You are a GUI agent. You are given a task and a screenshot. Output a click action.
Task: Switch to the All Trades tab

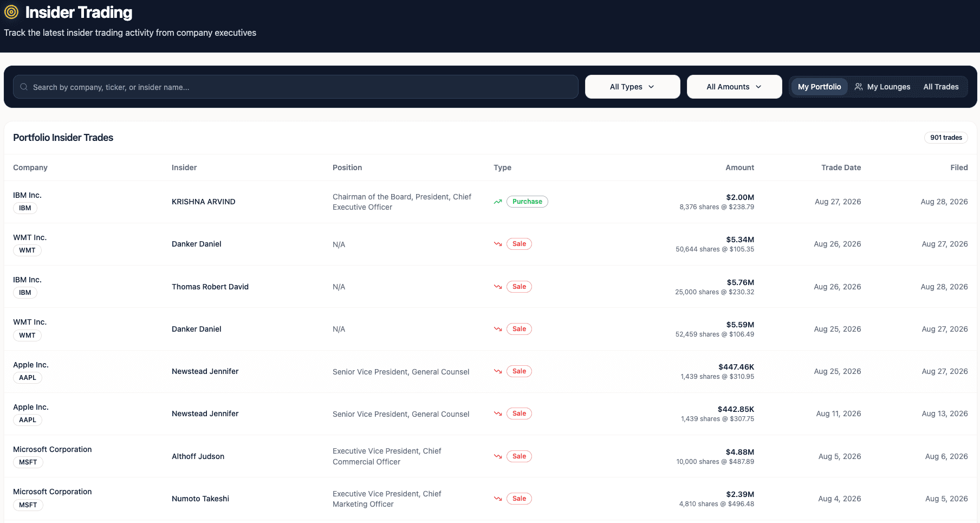(x=941, y=87)
